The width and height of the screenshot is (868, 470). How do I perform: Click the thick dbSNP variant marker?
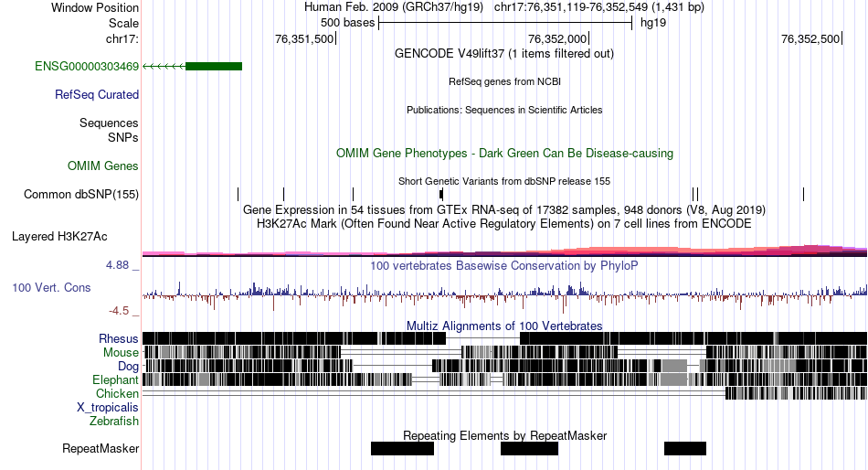pyautogui.click(x=441, y=194)
